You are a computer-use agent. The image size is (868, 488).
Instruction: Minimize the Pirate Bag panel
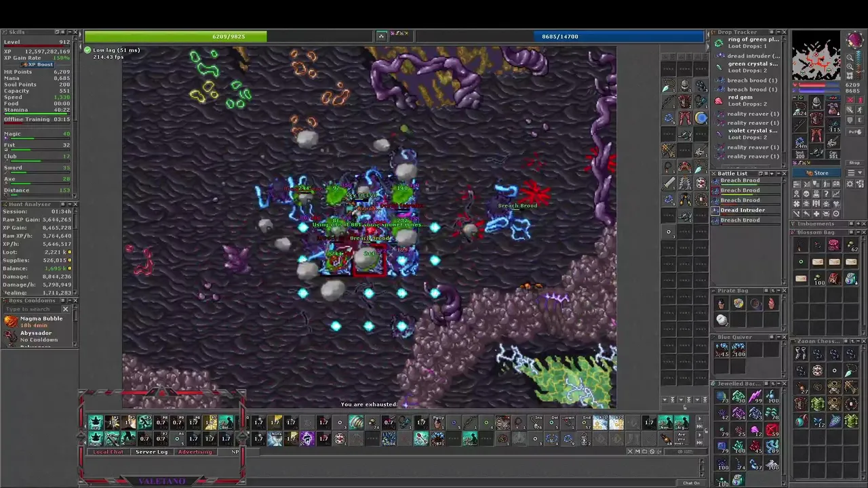[x=778, y=291]
